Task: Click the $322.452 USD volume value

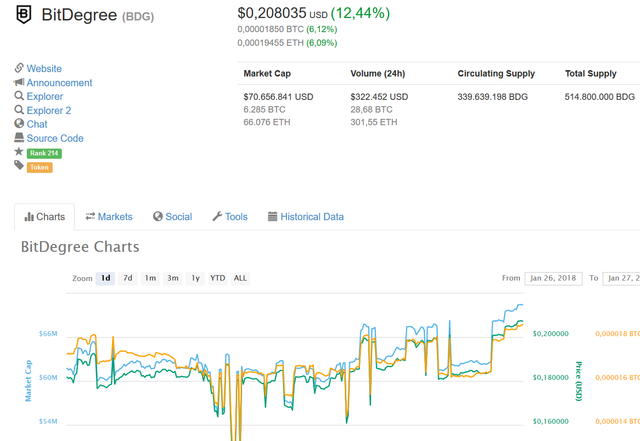Action: click(x=379, y=97)
